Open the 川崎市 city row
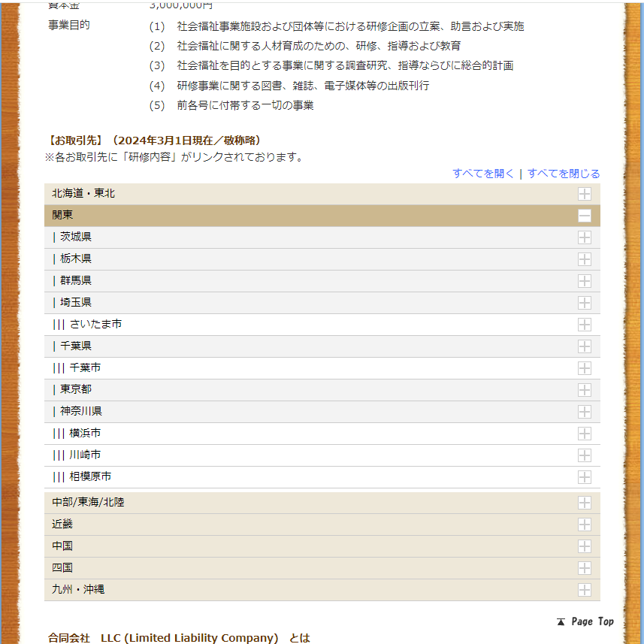This screenshot has width=644, height=644. click(x=322, y=455)
